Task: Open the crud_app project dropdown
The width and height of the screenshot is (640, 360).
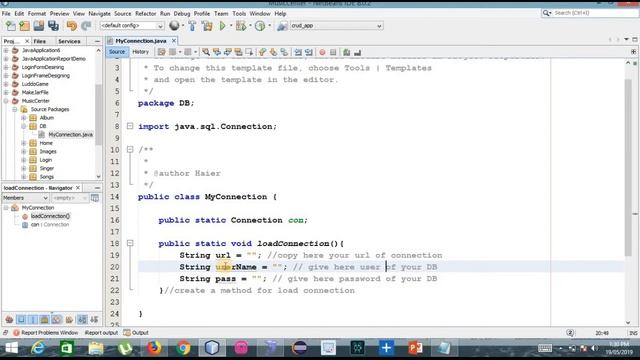Action: tap(337, 26)
